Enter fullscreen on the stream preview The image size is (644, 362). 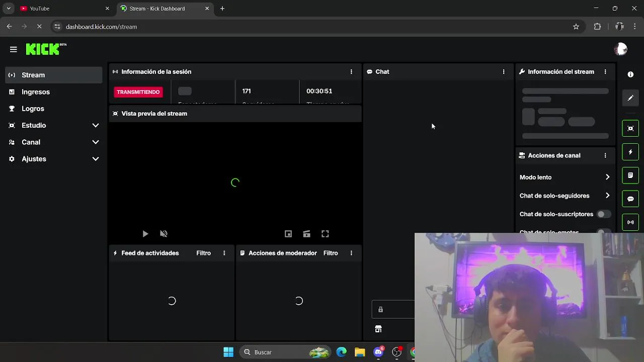tap(325, 234)
